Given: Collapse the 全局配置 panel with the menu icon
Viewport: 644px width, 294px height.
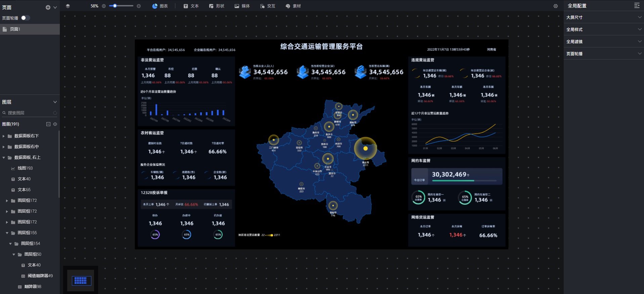Looking at the screenshot, I should pyautogui.click(x=637, y=5).
